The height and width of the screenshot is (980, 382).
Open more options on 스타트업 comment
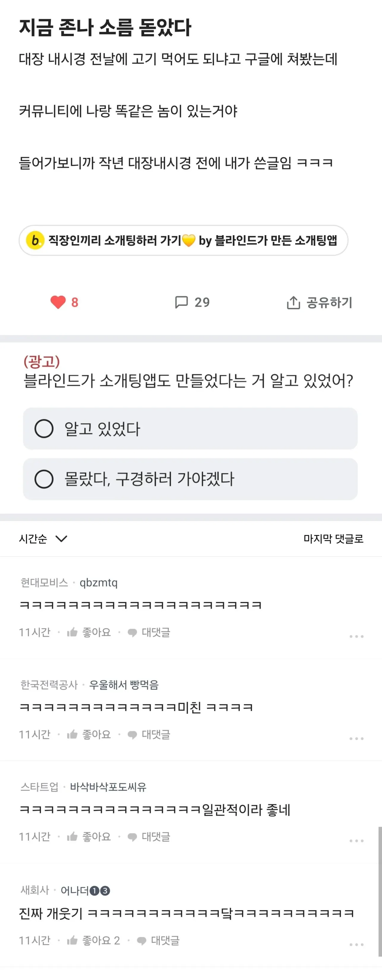coord(357,840)
